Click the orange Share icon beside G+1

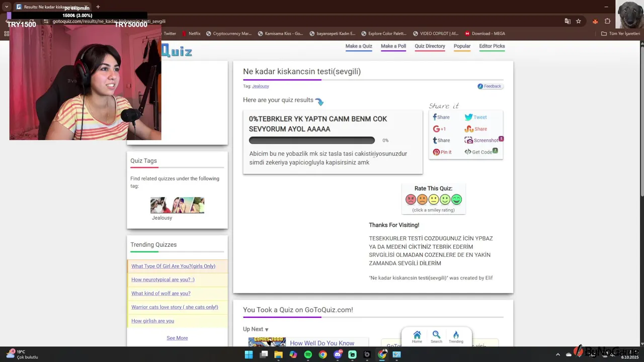(469, 129)
